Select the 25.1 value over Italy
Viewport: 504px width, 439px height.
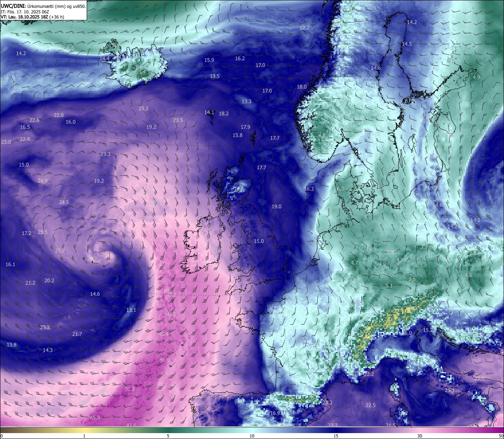pos(450,391)
